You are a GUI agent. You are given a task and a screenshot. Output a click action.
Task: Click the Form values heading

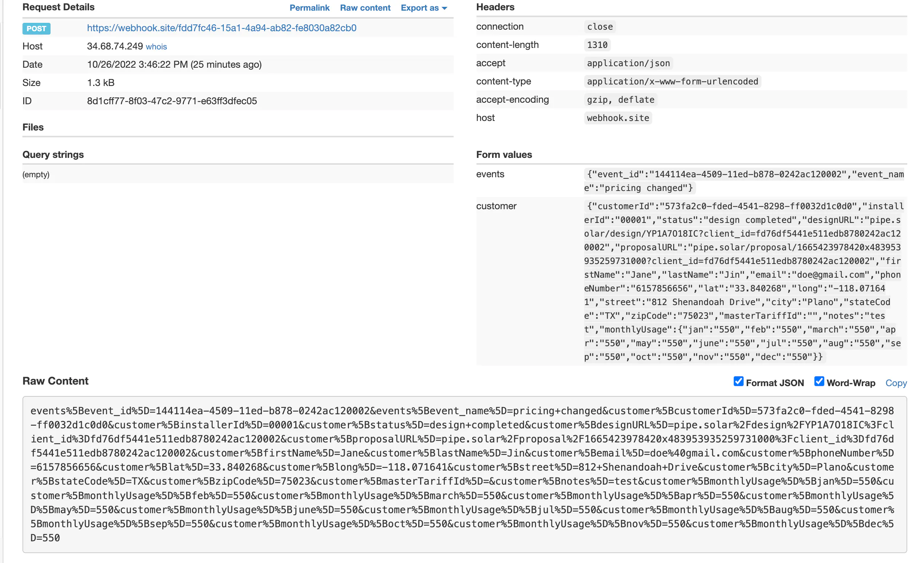coord(504,154)
